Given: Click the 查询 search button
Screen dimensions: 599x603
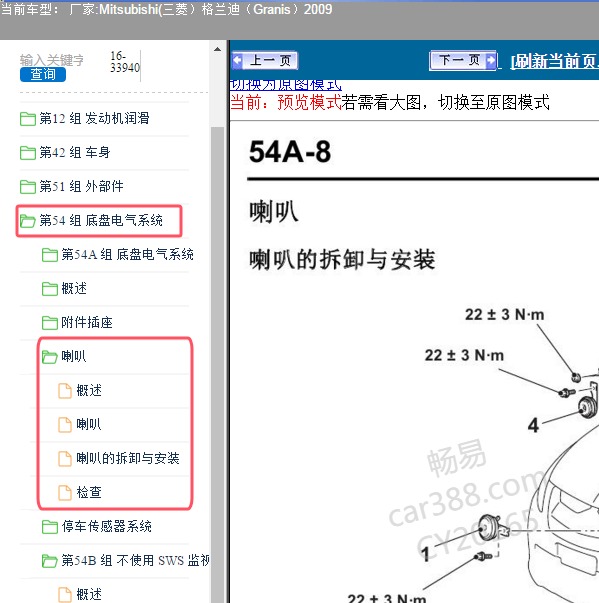Looking at the screenshot, I should click(x=43, y=74).
